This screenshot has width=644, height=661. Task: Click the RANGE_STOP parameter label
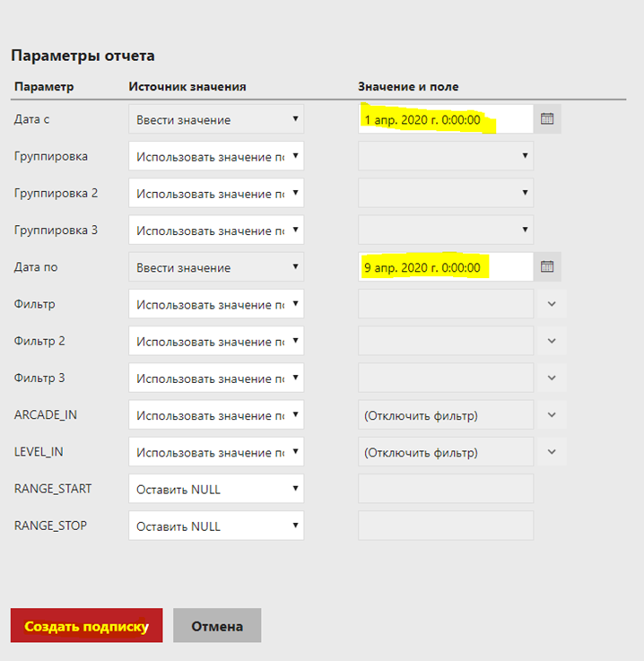[50, 526]
